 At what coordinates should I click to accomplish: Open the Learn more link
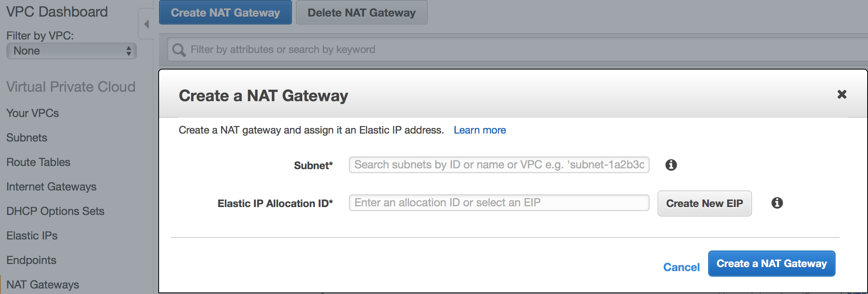[479, 130]
